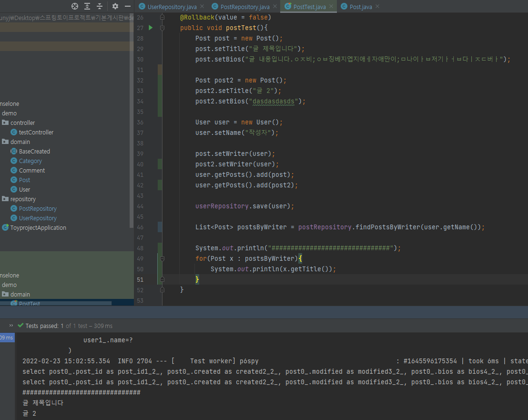
Task: Click line number 51 in gutter
Action: (x=140, y=279)
